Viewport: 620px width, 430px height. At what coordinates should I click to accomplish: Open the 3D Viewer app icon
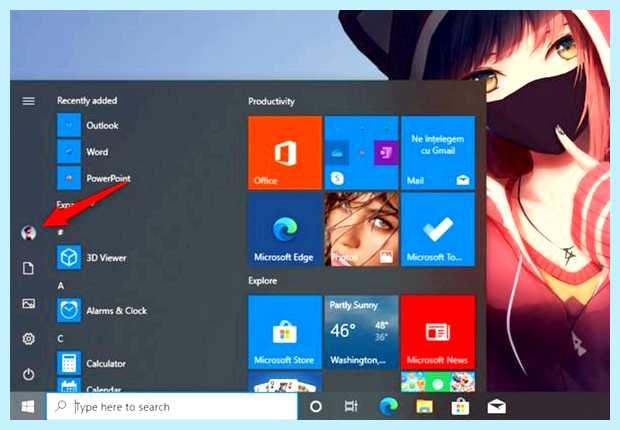(x=69, y=258)
